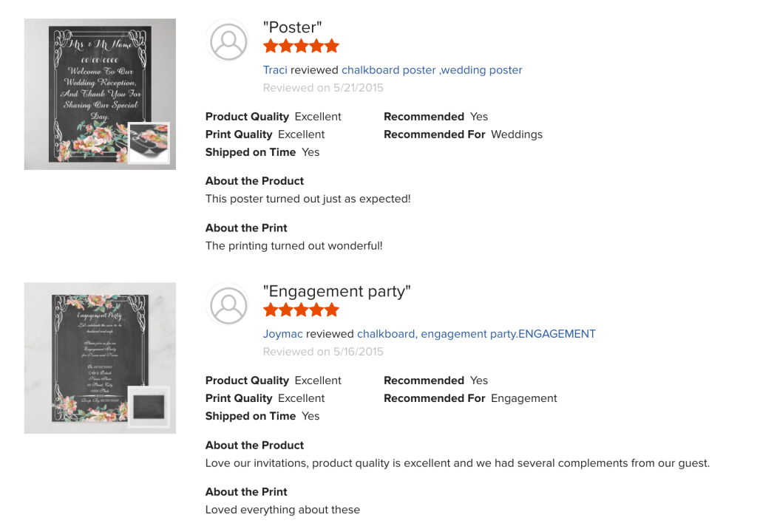Click the small inset photo on the wedding poster
The width and height of the screenshot is (757, 532).
[x=149, y=143]
